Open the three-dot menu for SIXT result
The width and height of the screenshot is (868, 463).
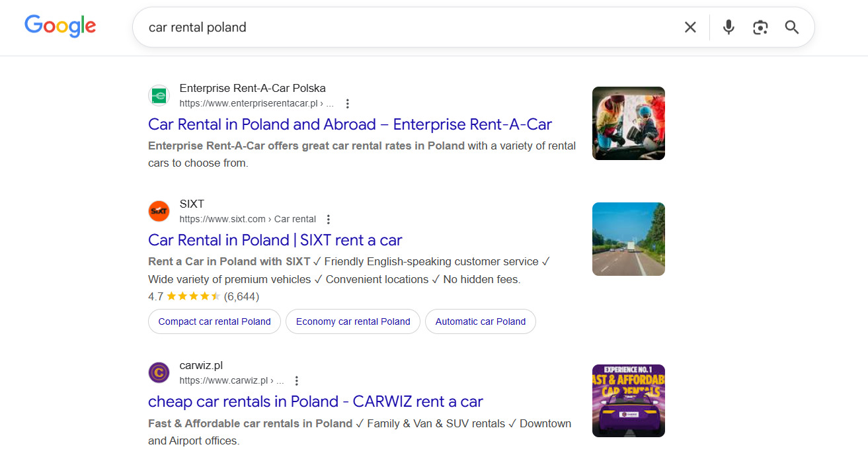(329, 218)
